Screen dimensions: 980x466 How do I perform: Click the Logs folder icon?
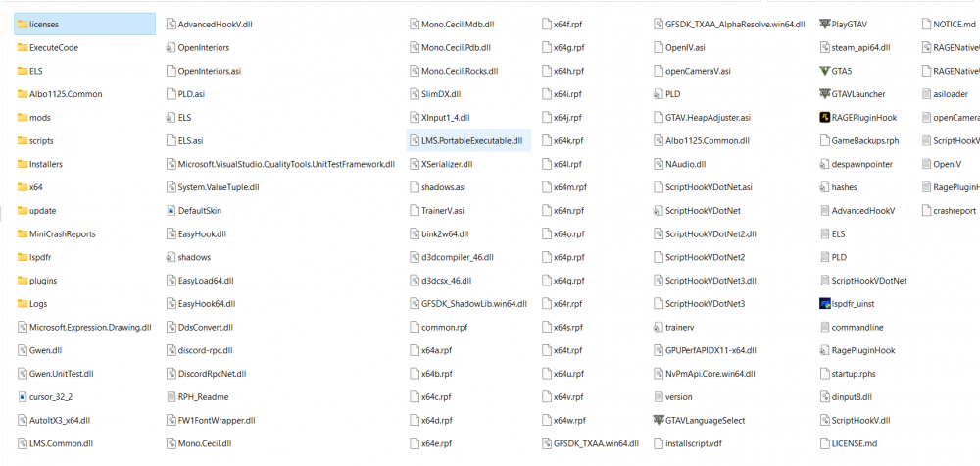pos(23,304)
